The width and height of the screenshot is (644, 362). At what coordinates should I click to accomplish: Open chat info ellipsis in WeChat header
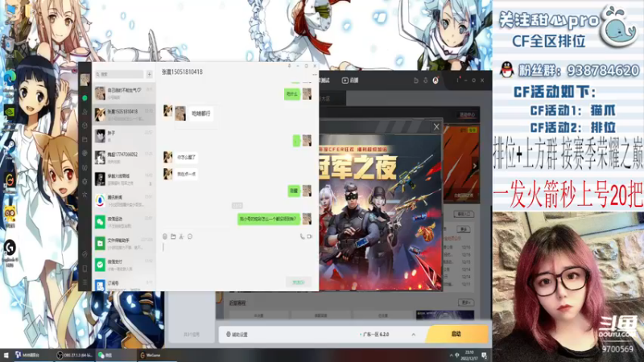(315, 75)
